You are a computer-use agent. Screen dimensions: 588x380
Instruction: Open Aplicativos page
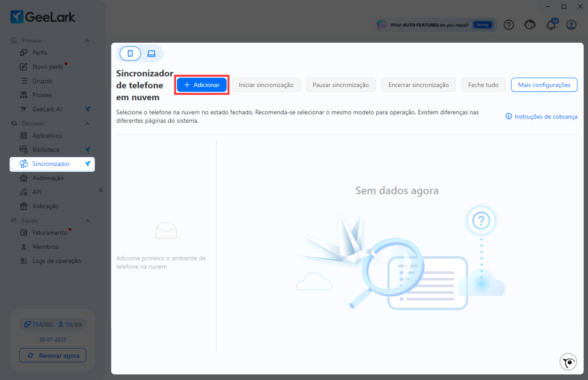(47, 136)
